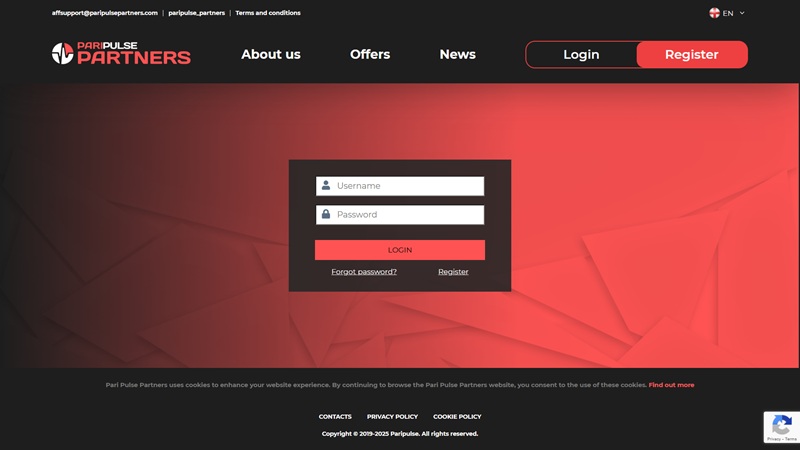Open the paripulse_partners link

point(196,13)
